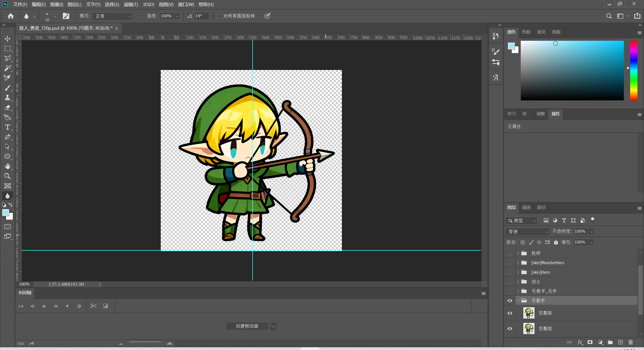Click the Share icon at top right
This screenshot has width=644, height=350.
tap(637, 16)
